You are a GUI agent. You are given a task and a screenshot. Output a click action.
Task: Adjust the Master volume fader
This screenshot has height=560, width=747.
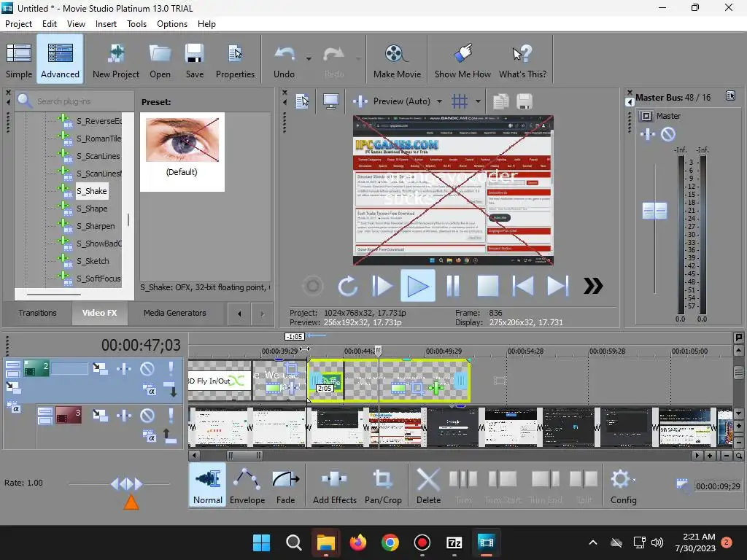coord(654,211)
